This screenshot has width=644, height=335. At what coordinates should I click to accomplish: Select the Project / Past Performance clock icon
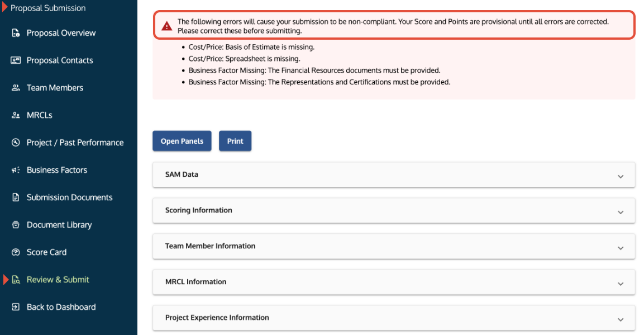point(14,143)
